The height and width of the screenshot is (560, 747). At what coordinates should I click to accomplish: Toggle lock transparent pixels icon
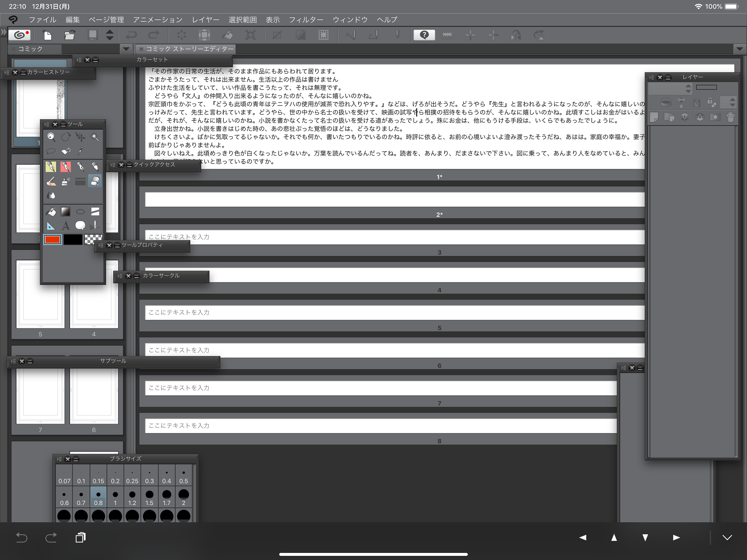point(712,102)
